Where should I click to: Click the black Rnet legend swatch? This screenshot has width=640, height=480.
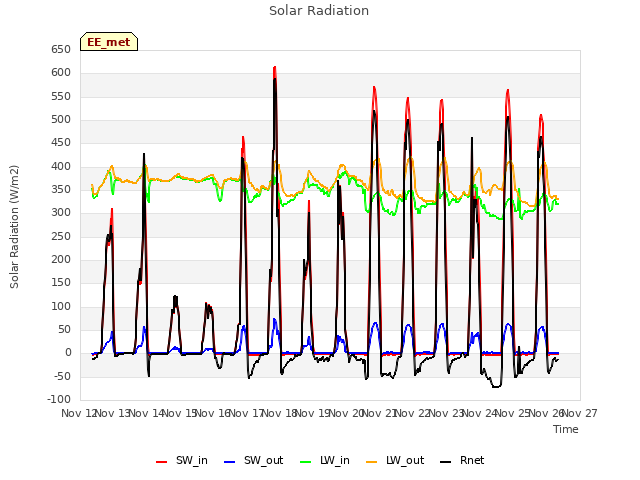point(446,462)
